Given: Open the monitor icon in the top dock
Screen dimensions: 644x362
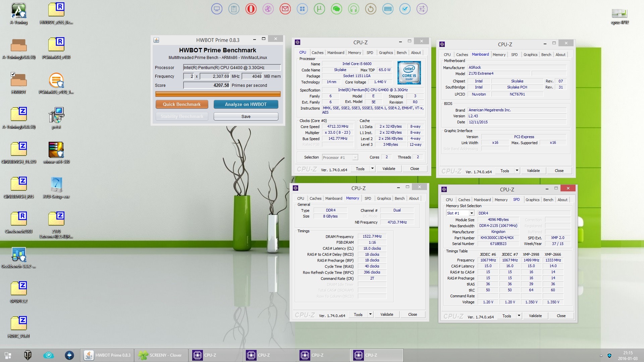Looking at the screenshot, I should coord(217,9).
